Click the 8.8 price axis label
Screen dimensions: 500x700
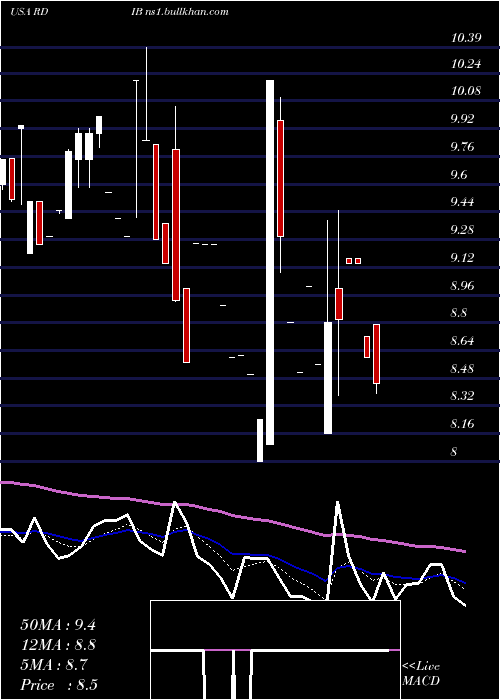[458, 313]
